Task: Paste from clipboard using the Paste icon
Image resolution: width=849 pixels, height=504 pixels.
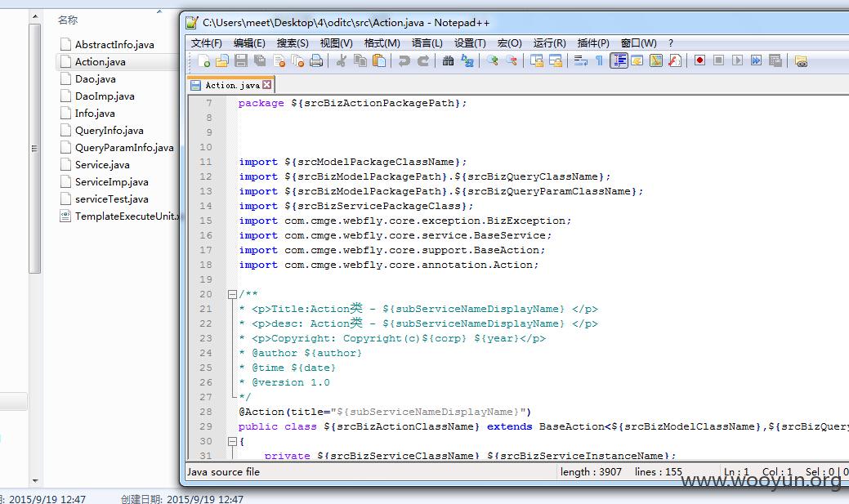Action: tap(380, 60)
